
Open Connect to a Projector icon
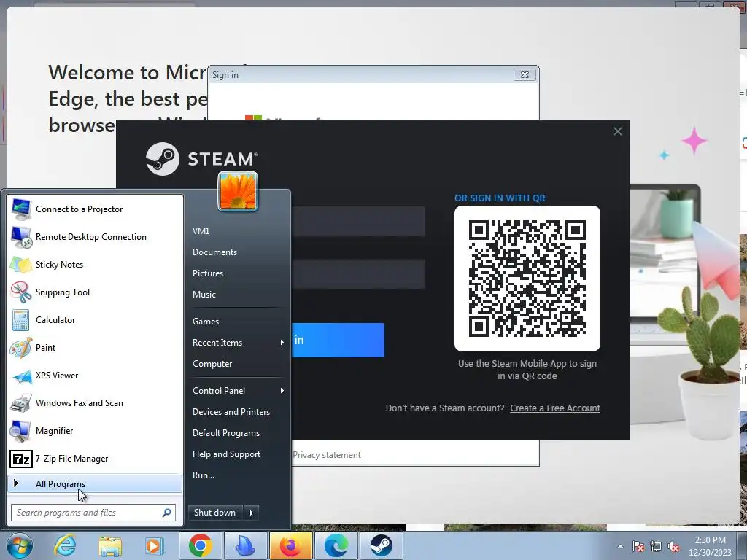pyautogui.click(x=21, y=209)
